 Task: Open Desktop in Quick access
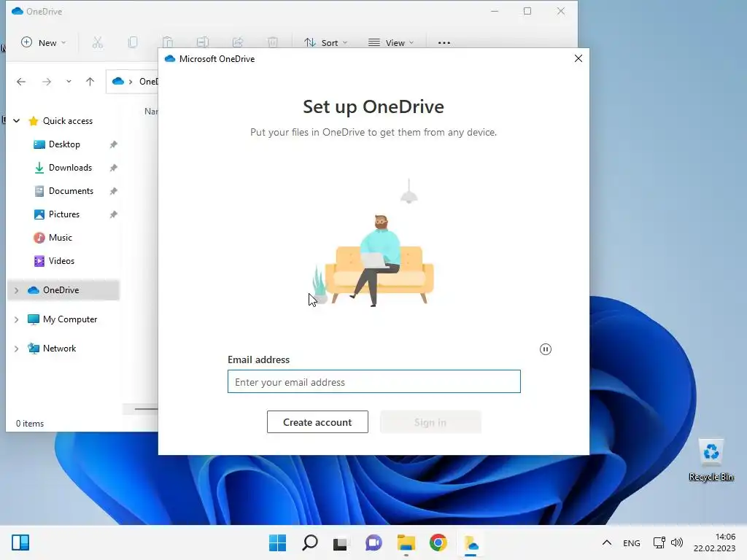pos(64,144)
